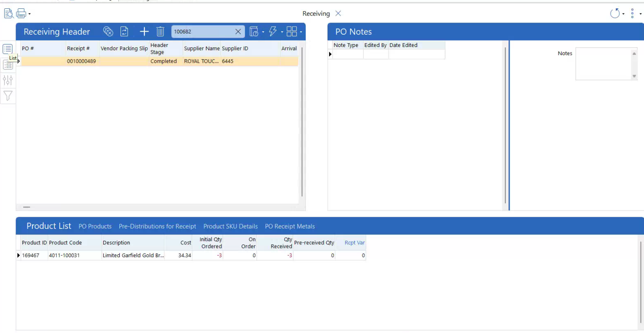The height and width of the screenshot is (333, 644).
Task: Open Pre-Distributions for Receipt tab
Action: click(157, 227)
